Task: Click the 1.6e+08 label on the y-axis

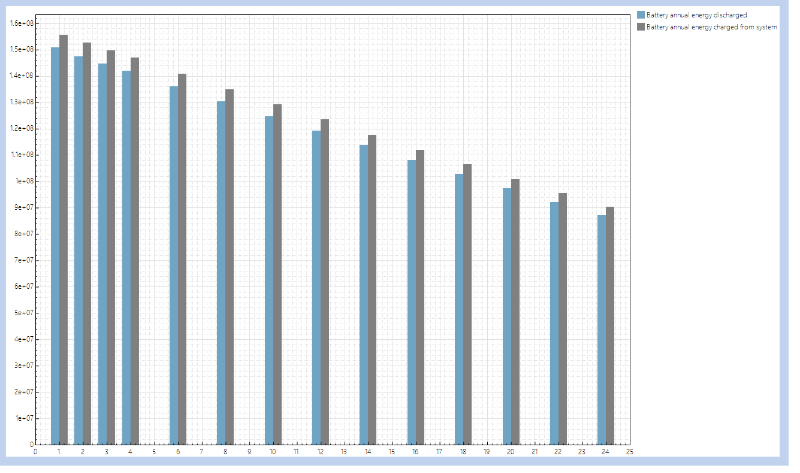Action: pyautogui.click(x=21, y=22)
